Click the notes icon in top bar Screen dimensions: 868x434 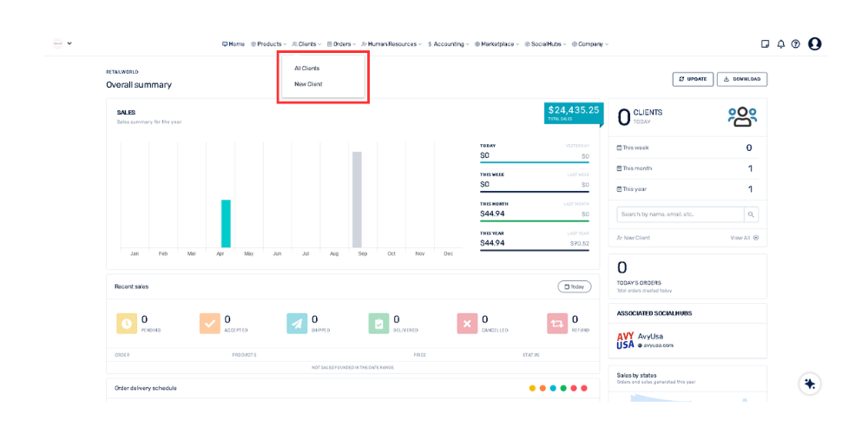click(765, 43)
